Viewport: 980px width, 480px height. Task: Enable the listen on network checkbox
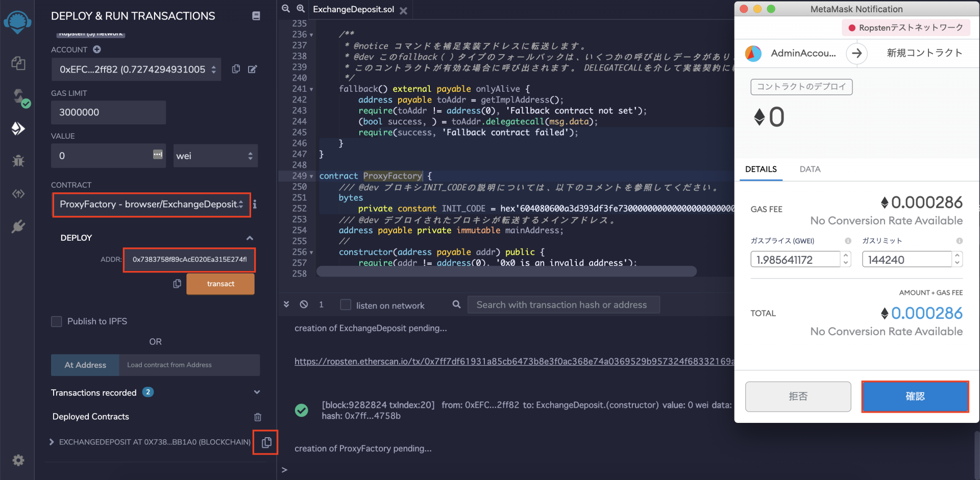(346, 305)
